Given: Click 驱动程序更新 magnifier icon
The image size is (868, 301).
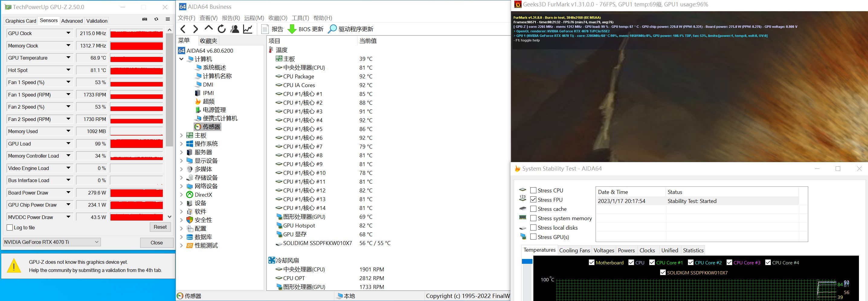Looking at the screenshot, I should click(x=332, y=29).
